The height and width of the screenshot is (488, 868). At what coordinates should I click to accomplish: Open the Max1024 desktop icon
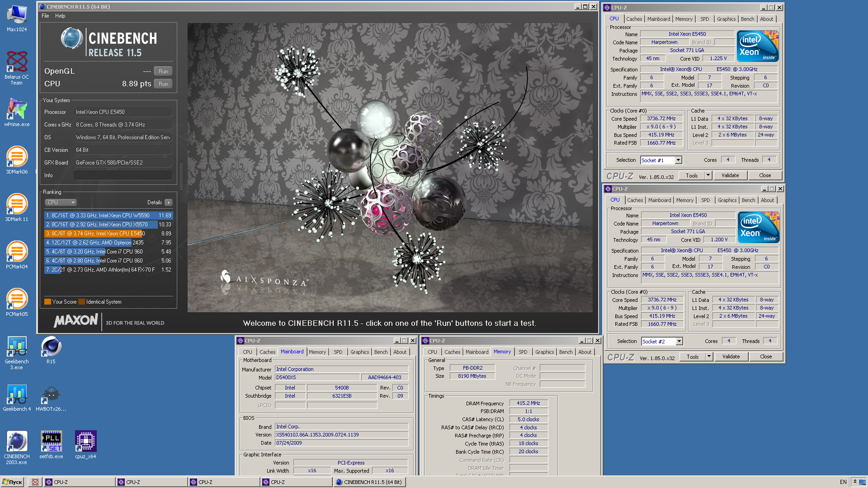pyautogui.click(x=17, y=18)
